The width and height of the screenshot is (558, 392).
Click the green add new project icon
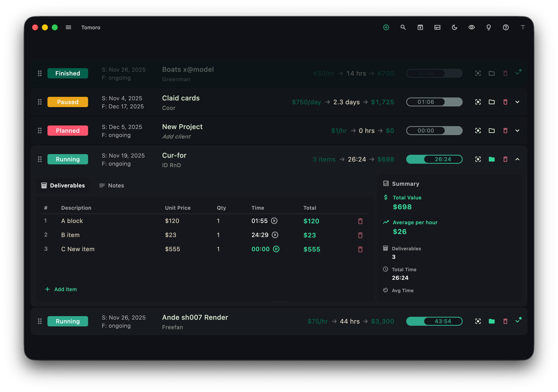386,27
